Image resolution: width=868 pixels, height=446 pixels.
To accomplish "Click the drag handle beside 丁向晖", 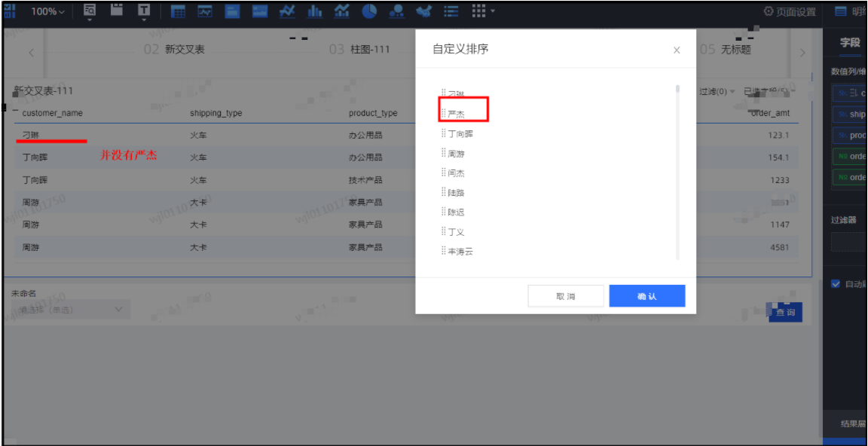I will pos(443,133).
